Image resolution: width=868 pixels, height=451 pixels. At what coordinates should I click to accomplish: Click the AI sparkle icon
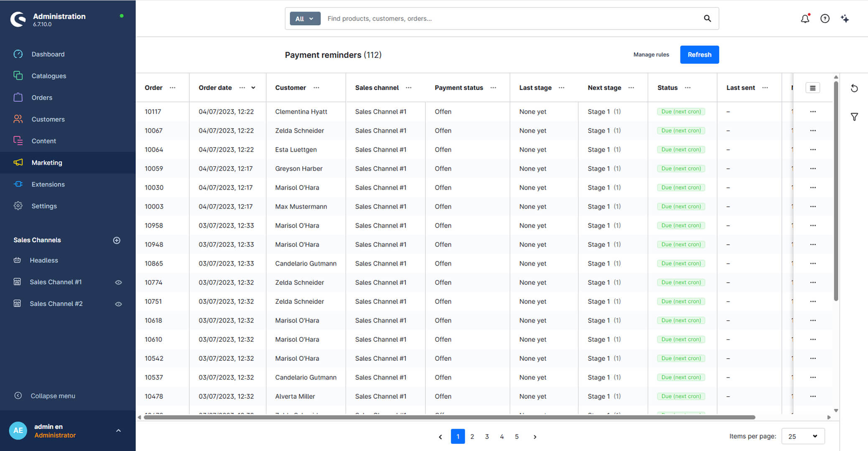[845, 18]
